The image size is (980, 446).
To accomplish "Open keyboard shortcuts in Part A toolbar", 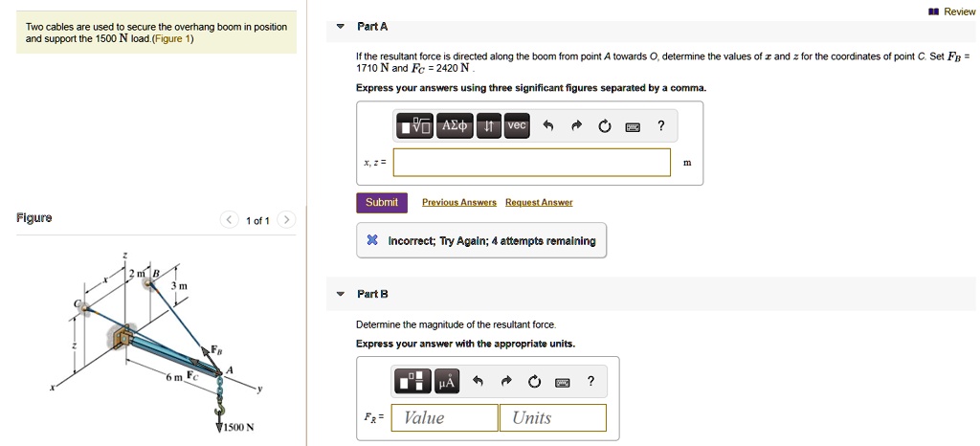I will pyautogui.click(x=633, y=126).
